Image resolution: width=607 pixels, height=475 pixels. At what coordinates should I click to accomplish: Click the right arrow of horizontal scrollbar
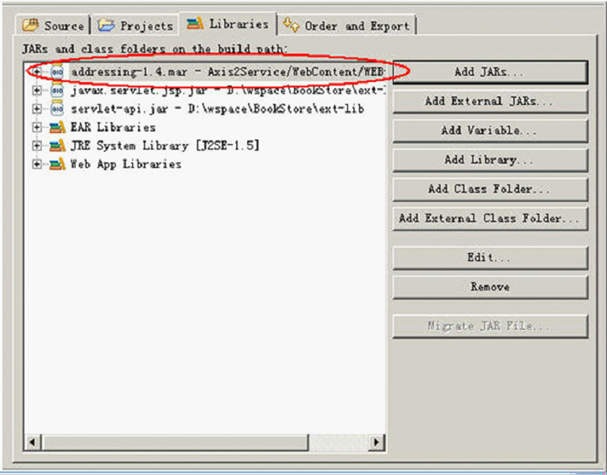click(x=376, y=442)
